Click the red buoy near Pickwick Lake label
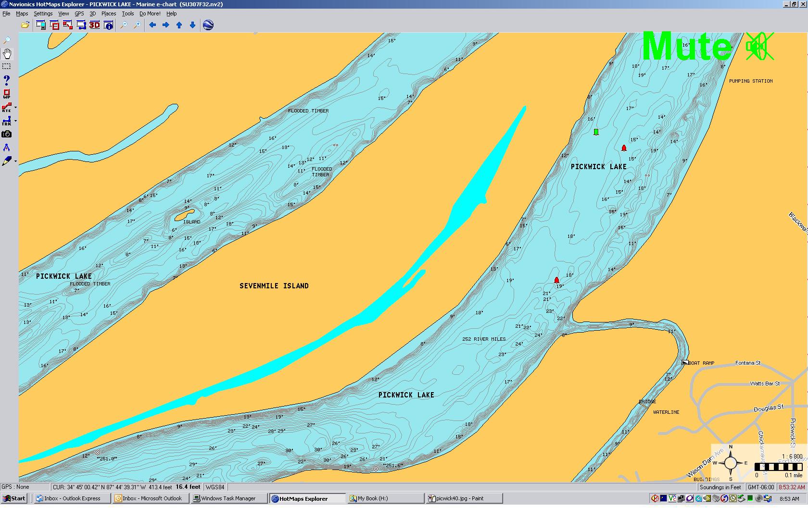Viewport: 808px width, 532px height. pos(624,148)
